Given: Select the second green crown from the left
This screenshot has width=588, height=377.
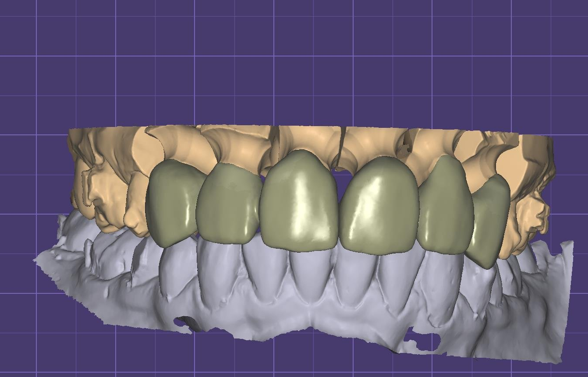Looking at the screenshot, I should 228,204.
